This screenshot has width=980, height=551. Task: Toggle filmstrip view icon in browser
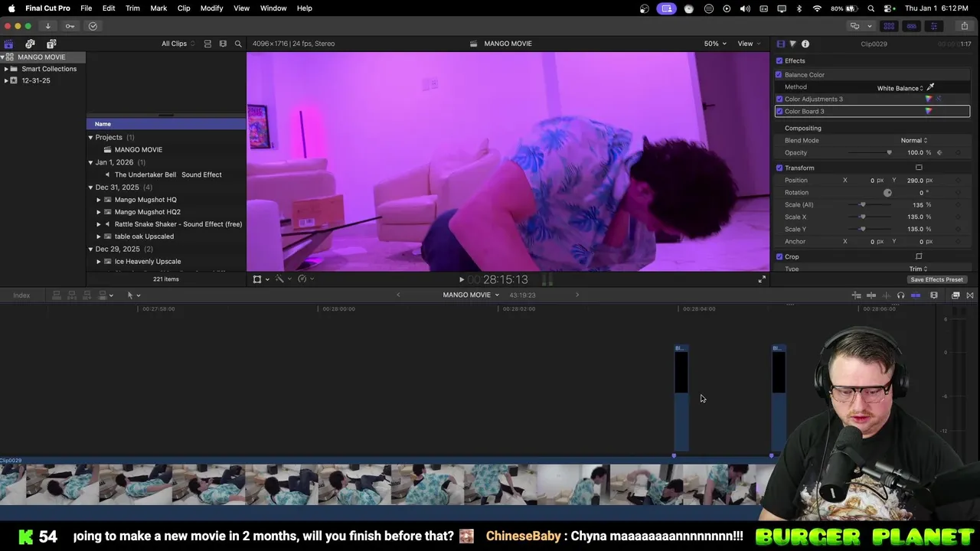click(x=223, y=44)
